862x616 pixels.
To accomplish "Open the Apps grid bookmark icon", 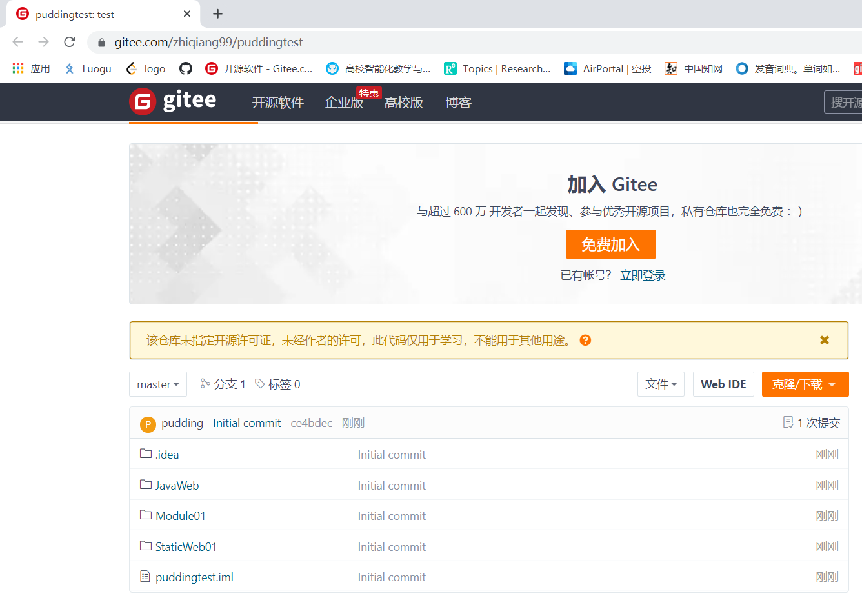I will coord(18,68).
